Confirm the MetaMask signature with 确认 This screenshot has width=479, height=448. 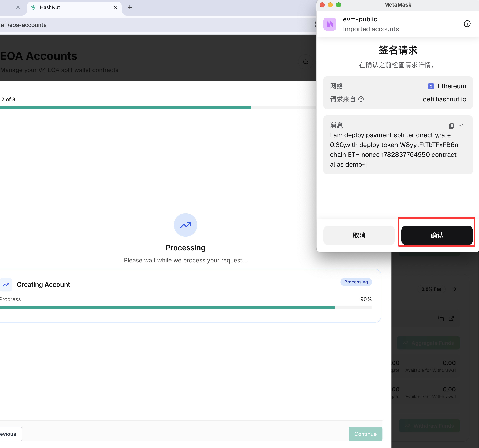437,235
